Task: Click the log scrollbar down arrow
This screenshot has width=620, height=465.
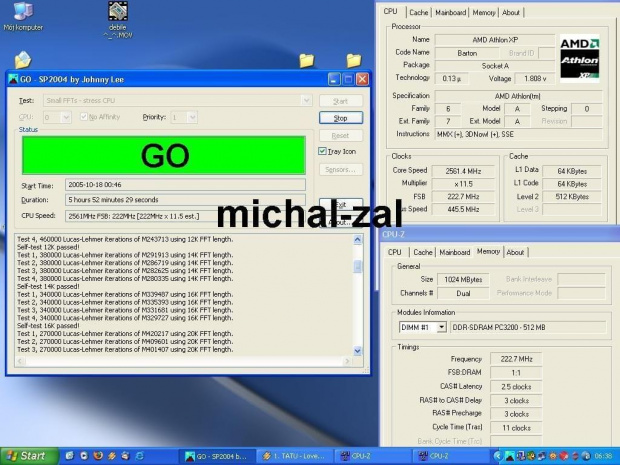Action: [357, 351]
